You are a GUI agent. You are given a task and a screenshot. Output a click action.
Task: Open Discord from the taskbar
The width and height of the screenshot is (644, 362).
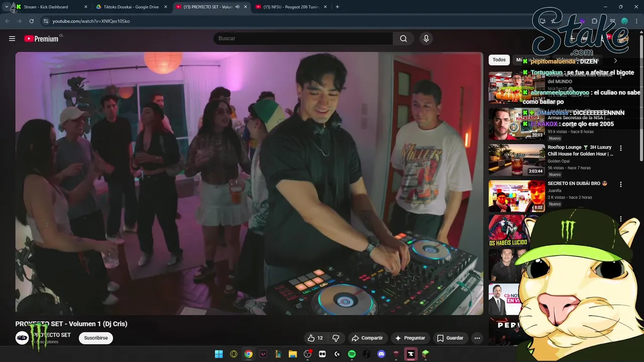tap(381, 354)
